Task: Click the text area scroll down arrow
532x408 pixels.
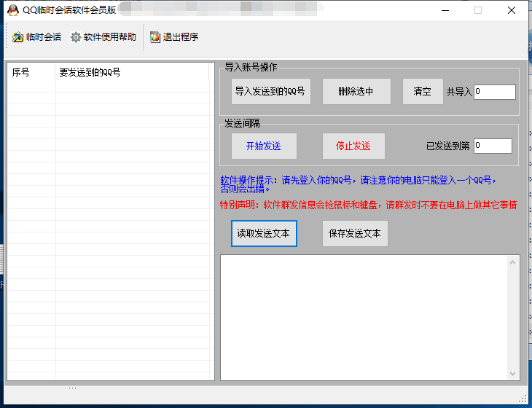Action: pos(512,374)
